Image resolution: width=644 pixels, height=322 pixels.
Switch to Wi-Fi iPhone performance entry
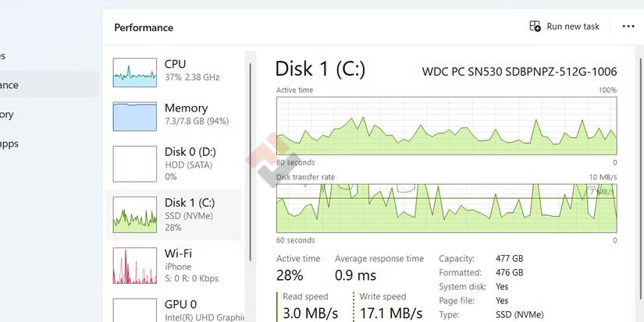(x=191, y=265)
